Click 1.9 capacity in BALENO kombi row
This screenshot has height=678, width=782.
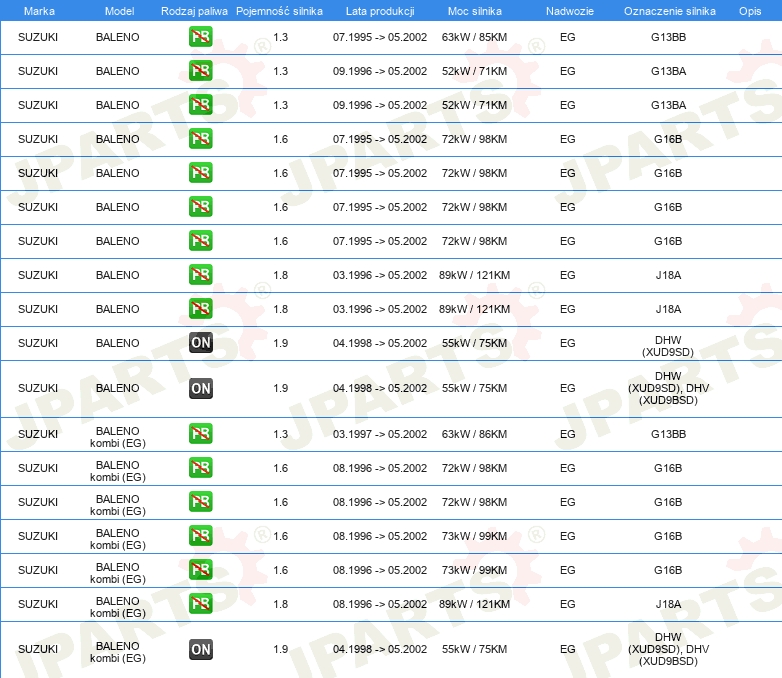click(281, 649)
